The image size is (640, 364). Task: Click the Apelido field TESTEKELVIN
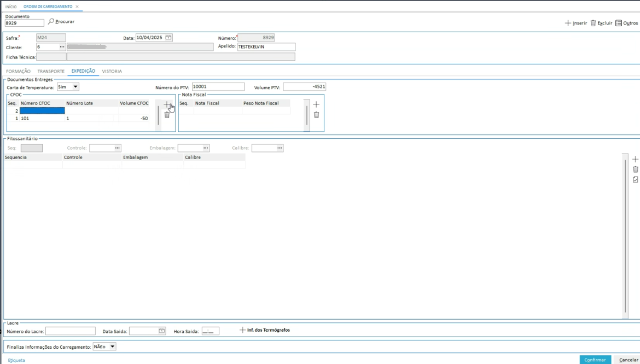click(266, 47)
